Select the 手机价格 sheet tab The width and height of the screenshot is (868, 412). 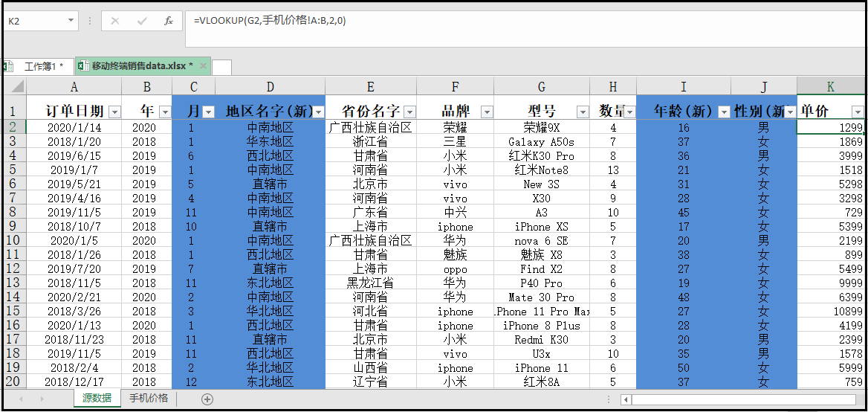pos(148,398)
